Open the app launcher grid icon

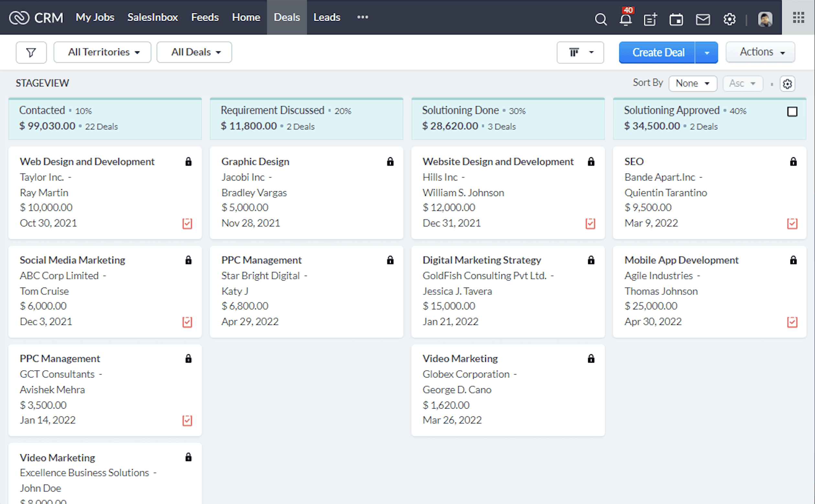[x=798, y=18]
